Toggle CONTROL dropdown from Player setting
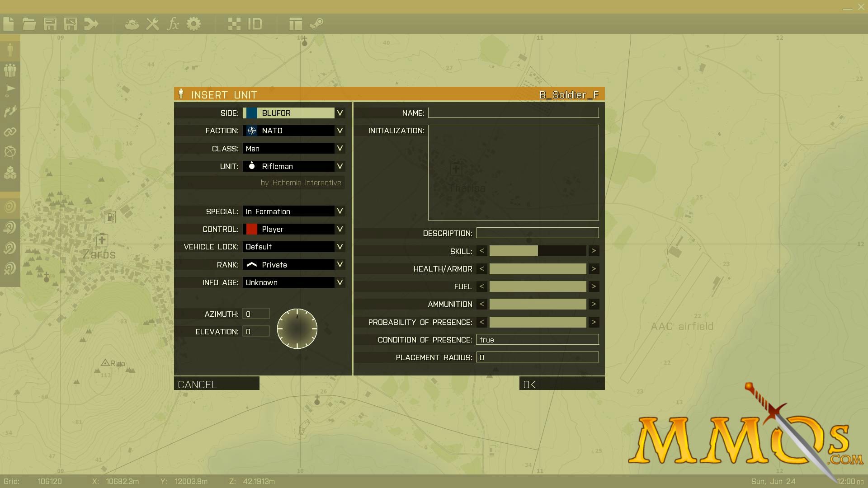868x488 pixels. click(340, 229)
